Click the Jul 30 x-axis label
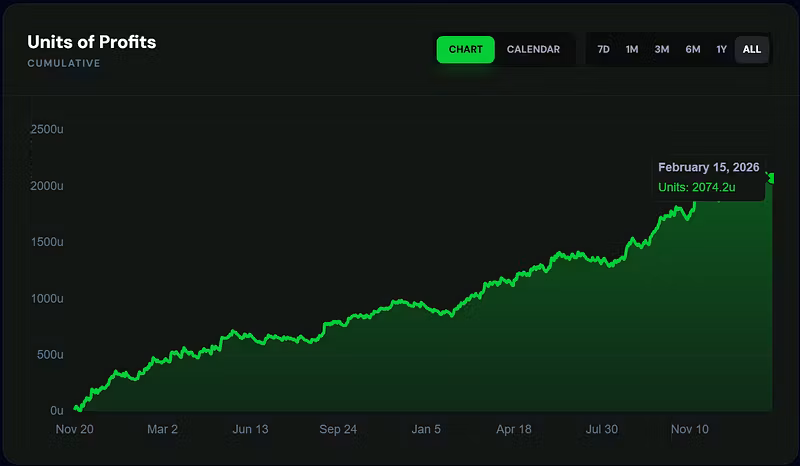The height and width of the screenshot is (466, 800). tap(602, 429)
